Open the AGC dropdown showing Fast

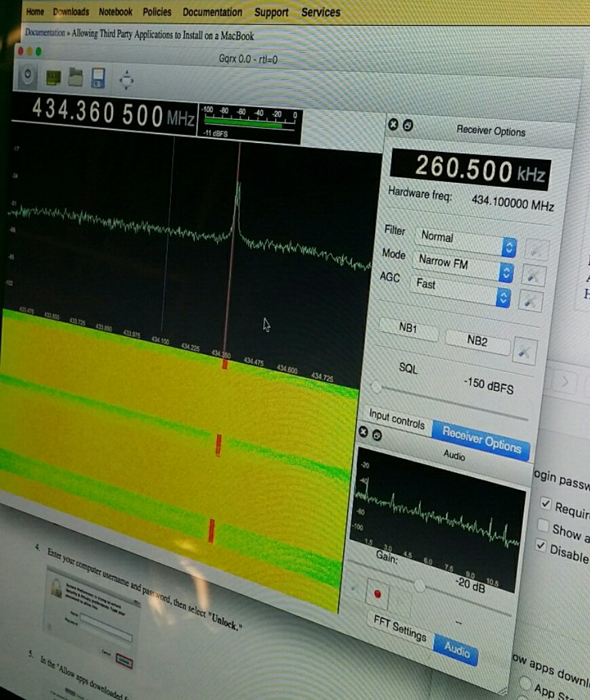coord(460,291)
